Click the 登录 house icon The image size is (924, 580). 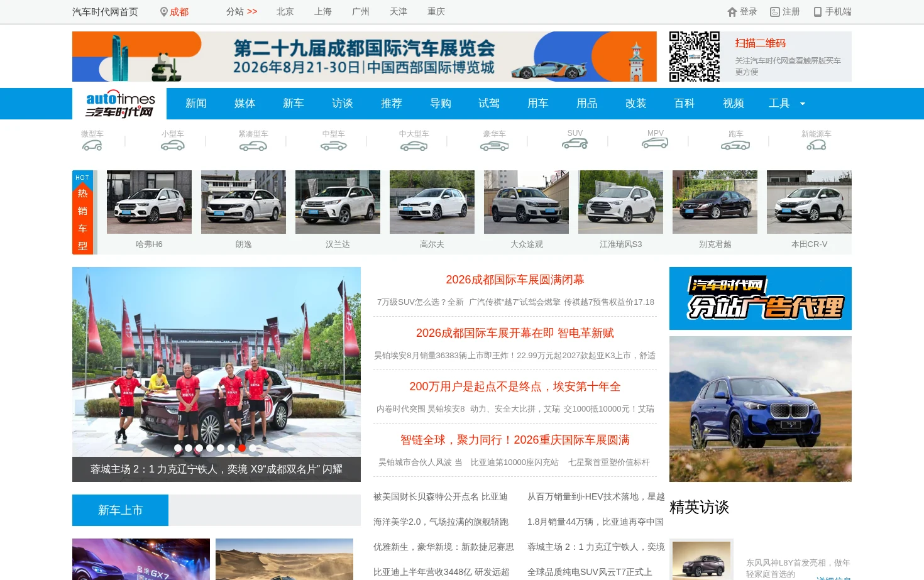click(x=732, y=12)
